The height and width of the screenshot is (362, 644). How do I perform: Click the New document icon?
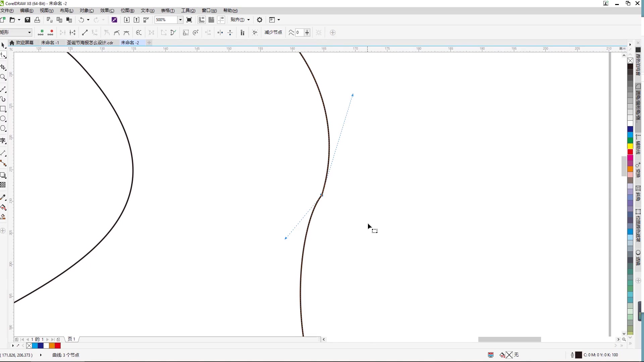[x=3, y=20]
